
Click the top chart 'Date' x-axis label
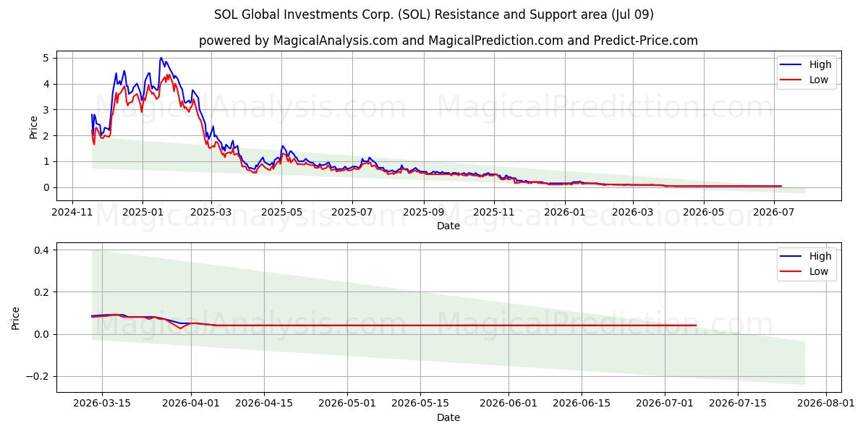[448, 226]
